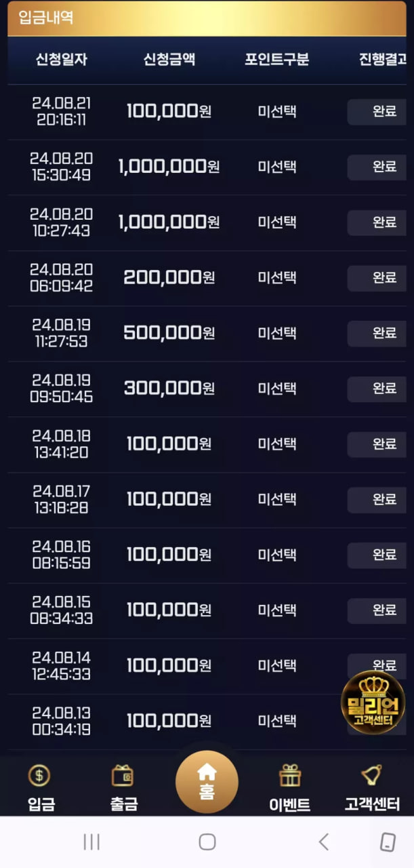Click 완료 status on 500,000원 row
Image resolution: width=414 pixels, height=868 pixels.
pos(377,334)
